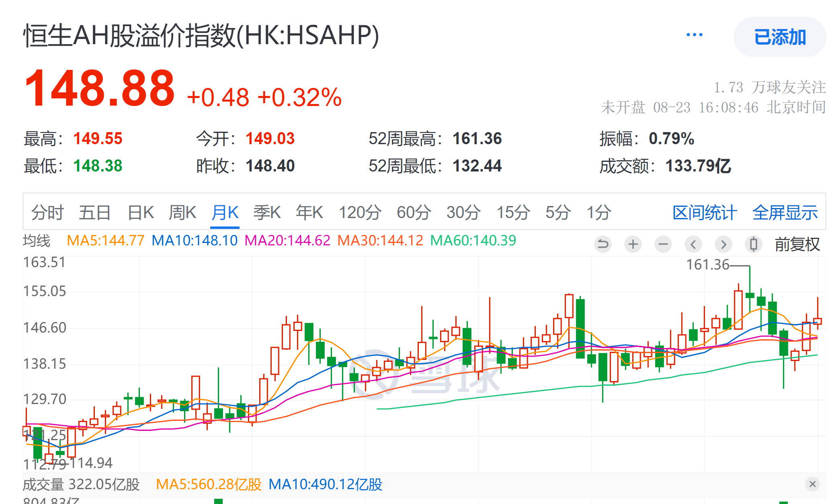836x504 pixels.
Task: Switch to the 分时 intraday tab
Action: tap(47, 212)
